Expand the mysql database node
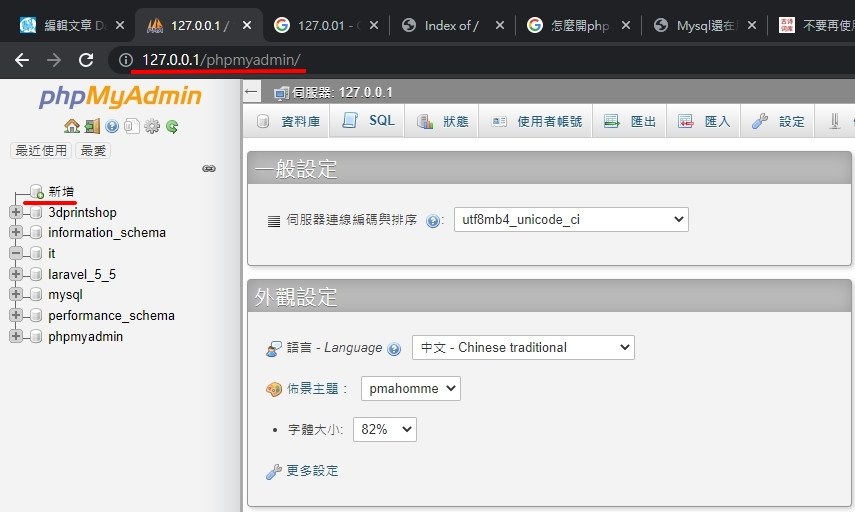 [16, 294]
